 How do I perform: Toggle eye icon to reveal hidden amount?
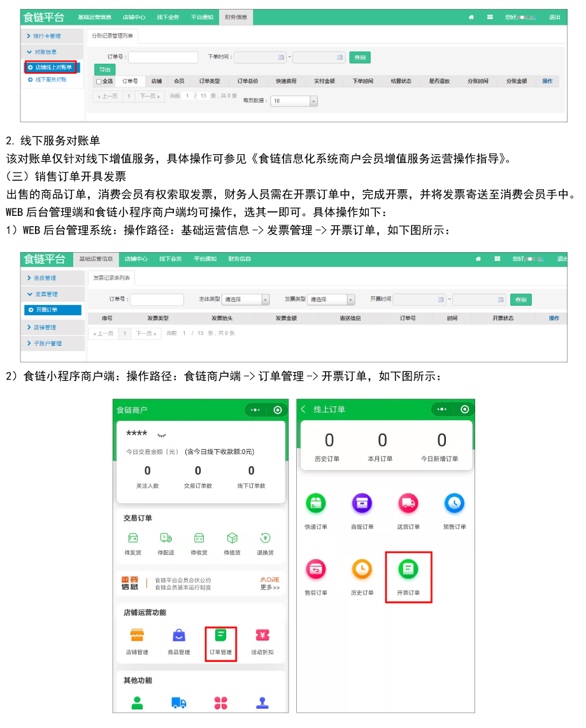click(161, 435)
